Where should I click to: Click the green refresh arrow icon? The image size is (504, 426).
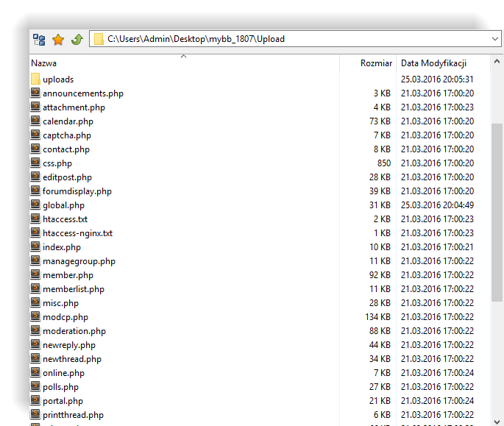(x=77, y=39)
